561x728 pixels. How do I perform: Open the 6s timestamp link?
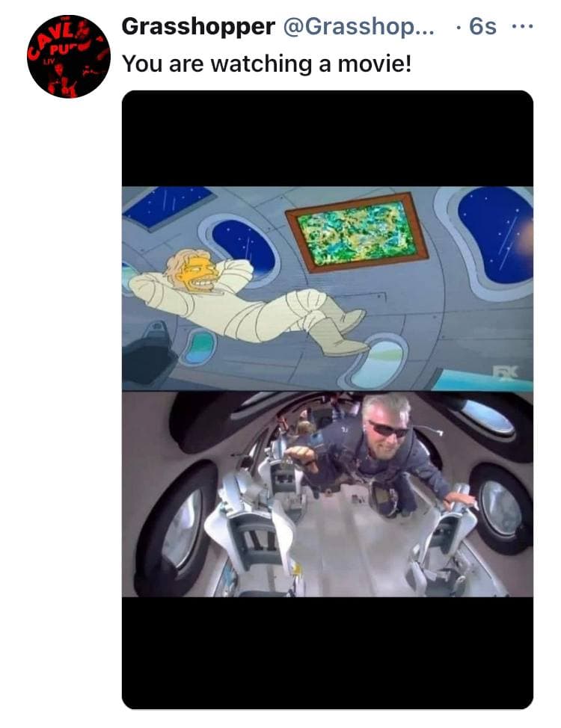click(482, 26)
